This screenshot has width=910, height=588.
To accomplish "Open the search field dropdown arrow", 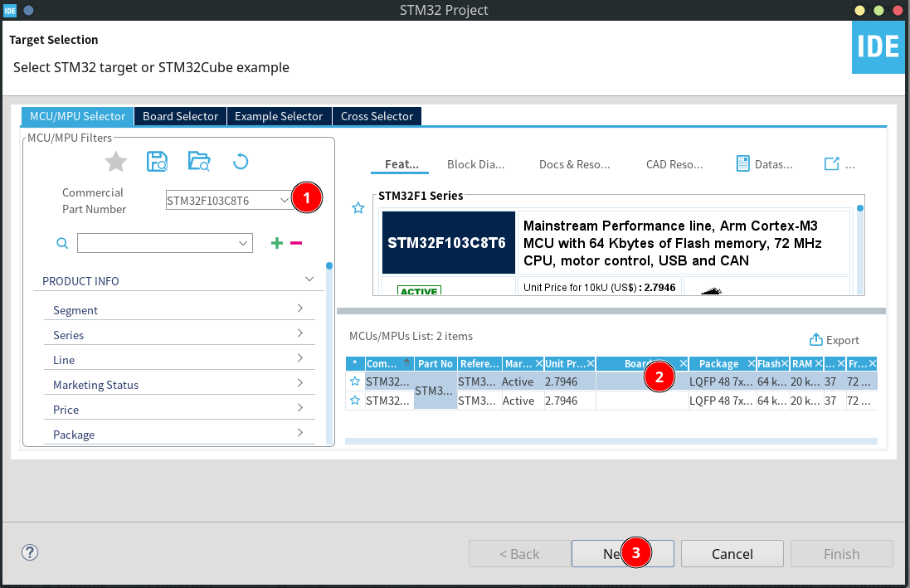I will pos(243,243).
